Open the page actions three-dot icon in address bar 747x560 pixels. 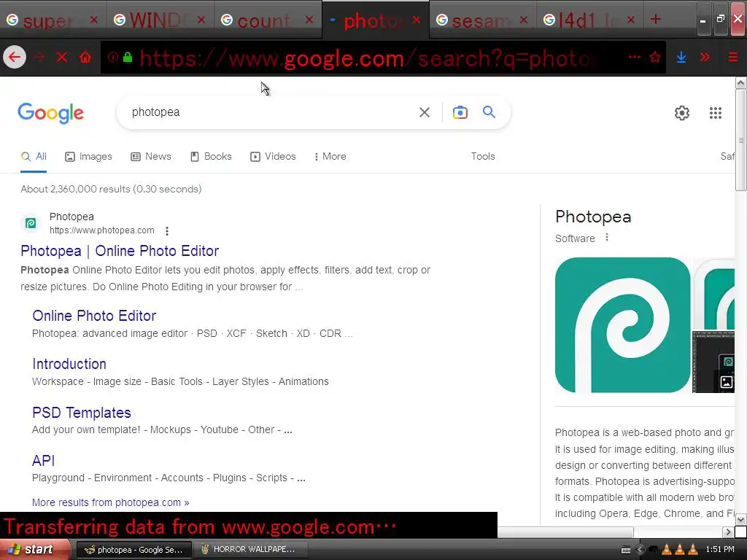tap(634, 57)
